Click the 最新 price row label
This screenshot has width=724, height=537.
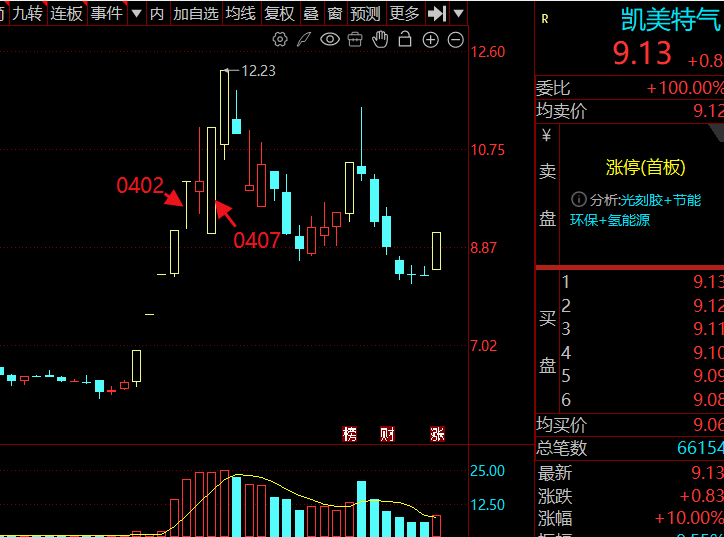(x=555, y=473)
